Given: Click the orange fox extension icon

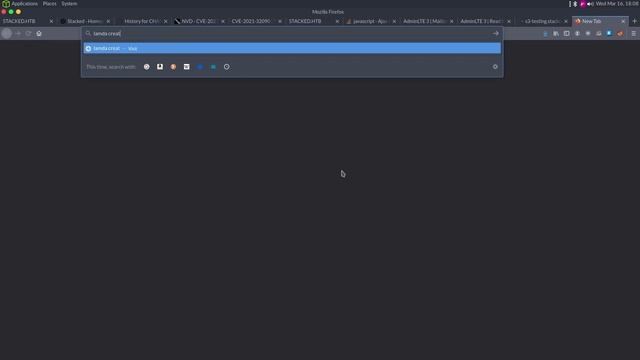Looking at the screenshot, I should [620, 33].
